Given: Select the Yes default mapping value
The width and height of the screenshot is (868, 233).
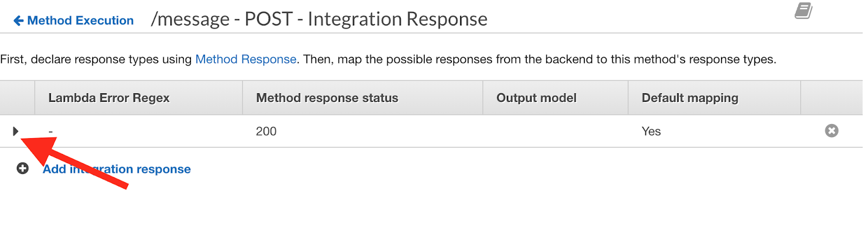Looking at the screenshot, I should 651,131.
